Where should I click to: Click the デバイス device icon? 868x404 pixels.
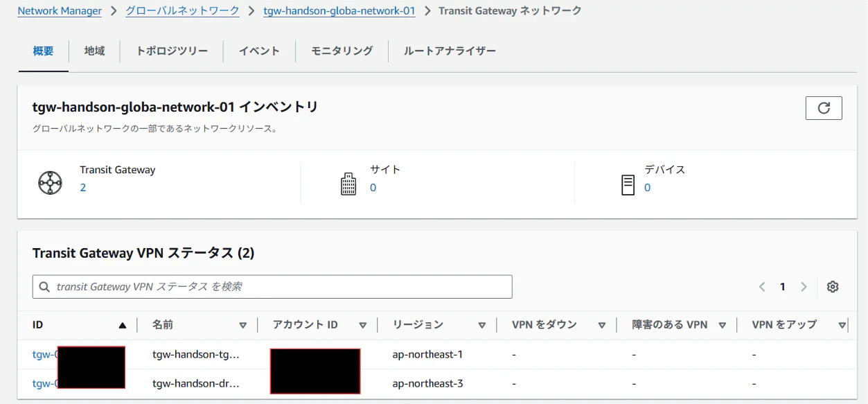[628, 184]
